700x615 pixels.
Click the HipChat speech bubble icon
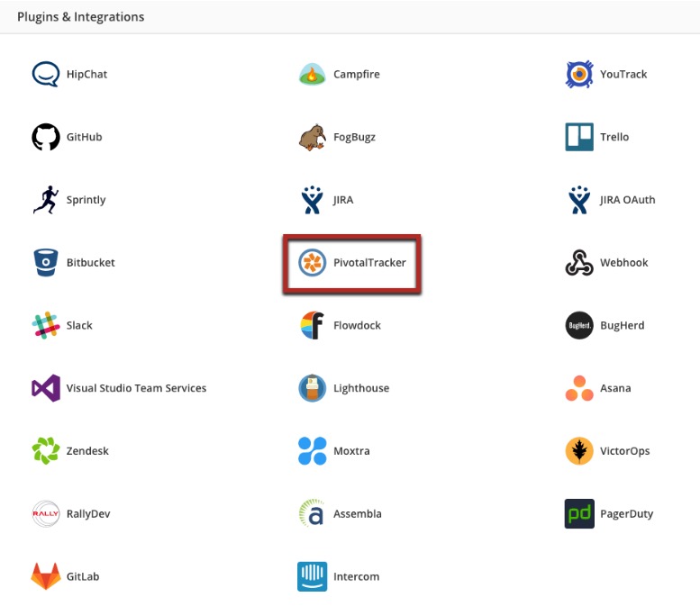tap(46, 74)
